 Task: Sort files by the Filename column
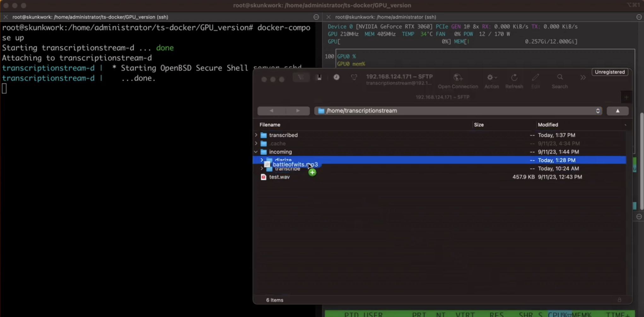270,125
